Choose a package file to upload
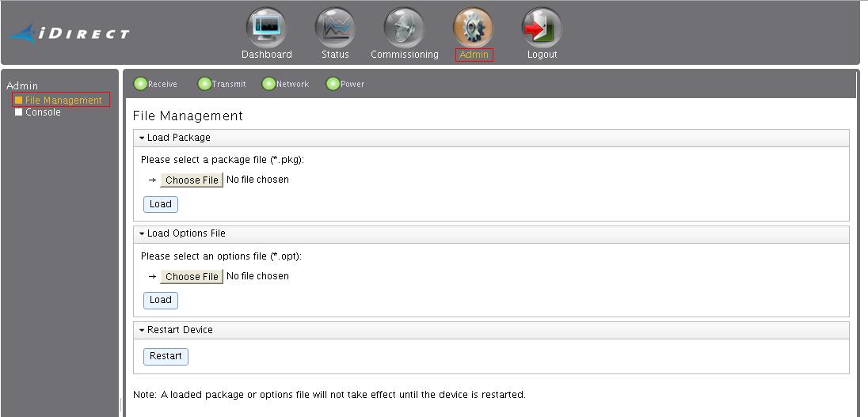Screen dimensions: 868x417 point(192,180)
